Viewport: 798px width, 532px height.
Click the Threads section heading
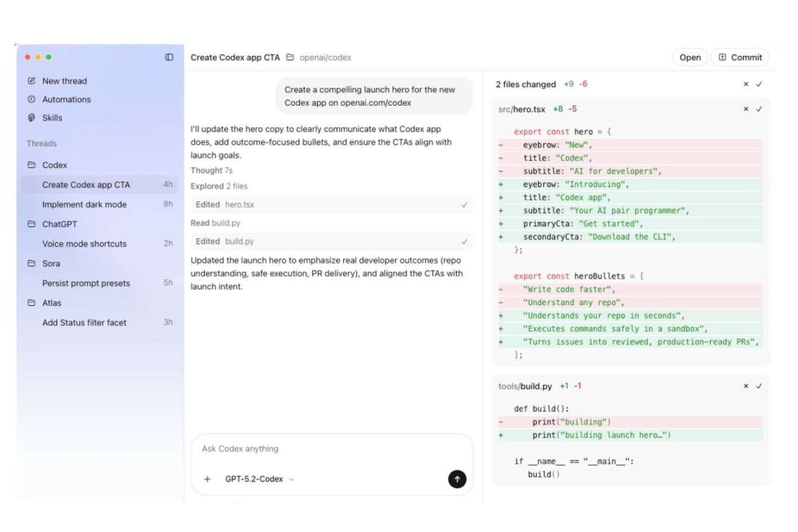coord(41,143)
